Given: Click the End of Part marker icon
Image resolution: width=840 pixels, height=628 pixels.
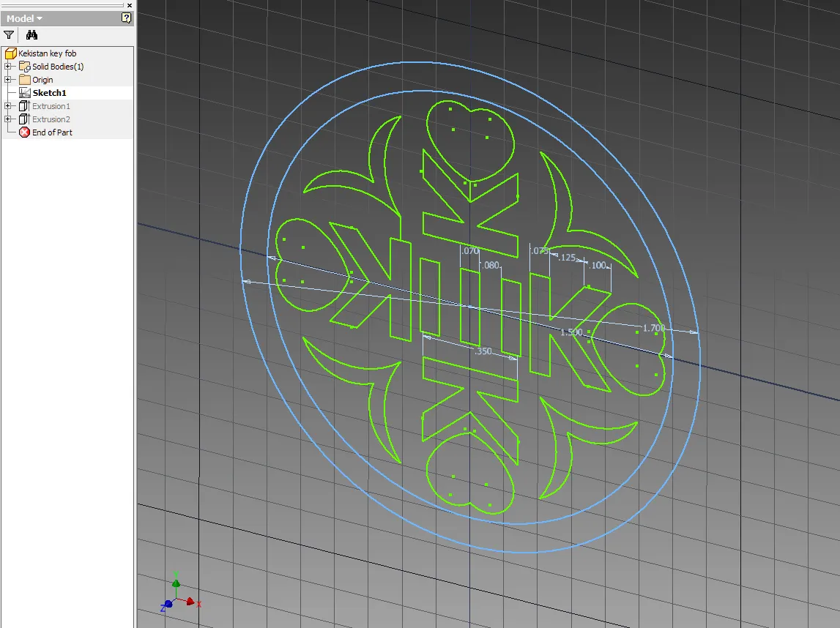Looking at the screenshot, I should [x=25, y=132].
